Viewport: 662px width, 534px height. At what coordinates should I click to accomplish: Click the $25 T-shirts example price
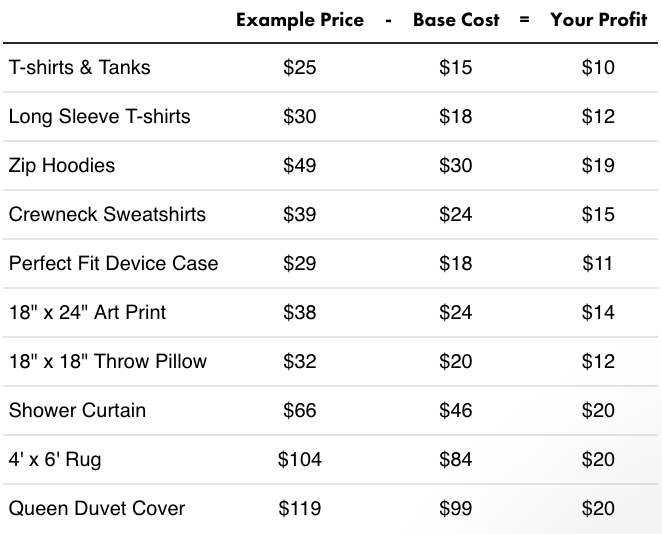pyautogui.click(x=300, y=67)
